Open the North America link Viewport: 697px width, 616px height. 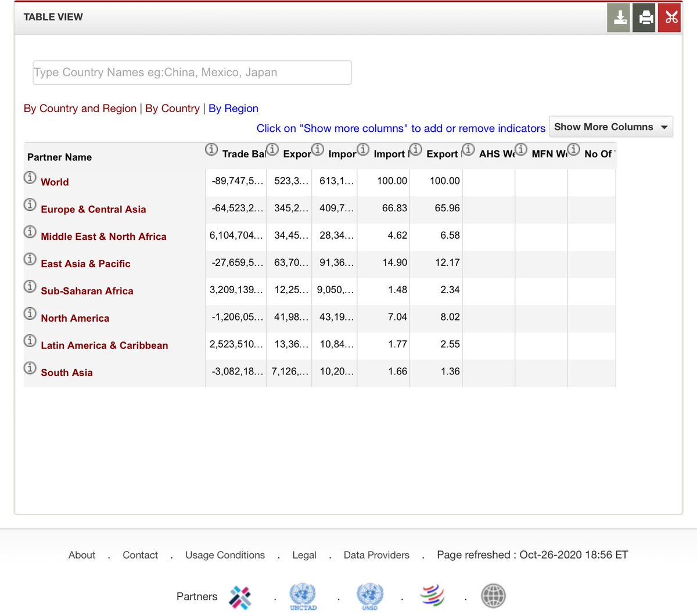75,319
